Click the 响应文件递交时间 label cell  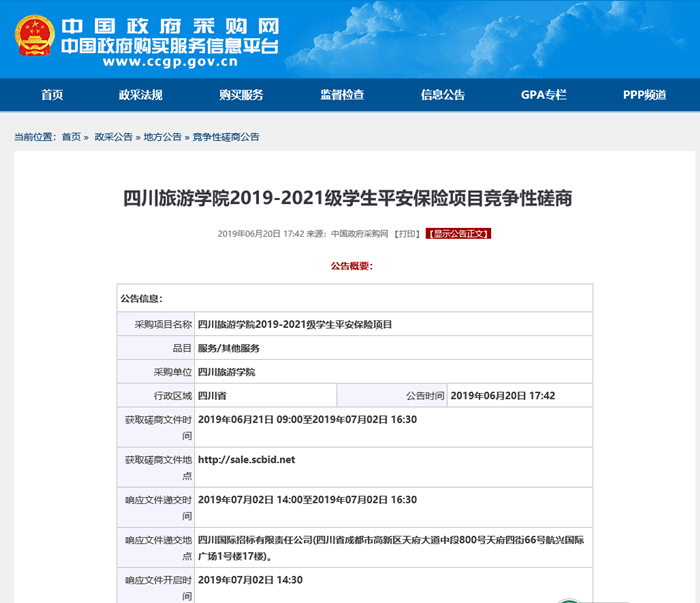(x=156, y=507)
